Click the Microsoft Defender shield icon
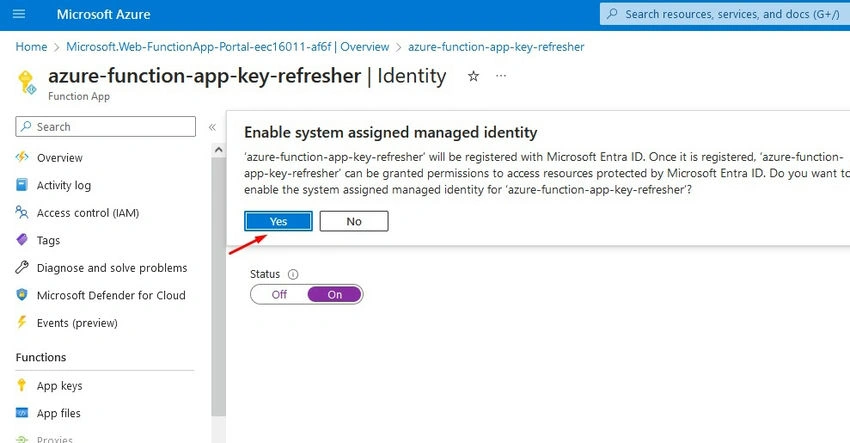The height and width of the screenshot is (443, 850). pos(22,295)
